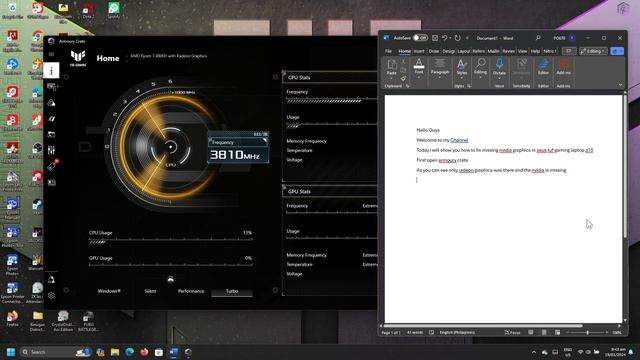Toggle AutoSave switch in Word
The image size is (640, 360).
point(420,38)
